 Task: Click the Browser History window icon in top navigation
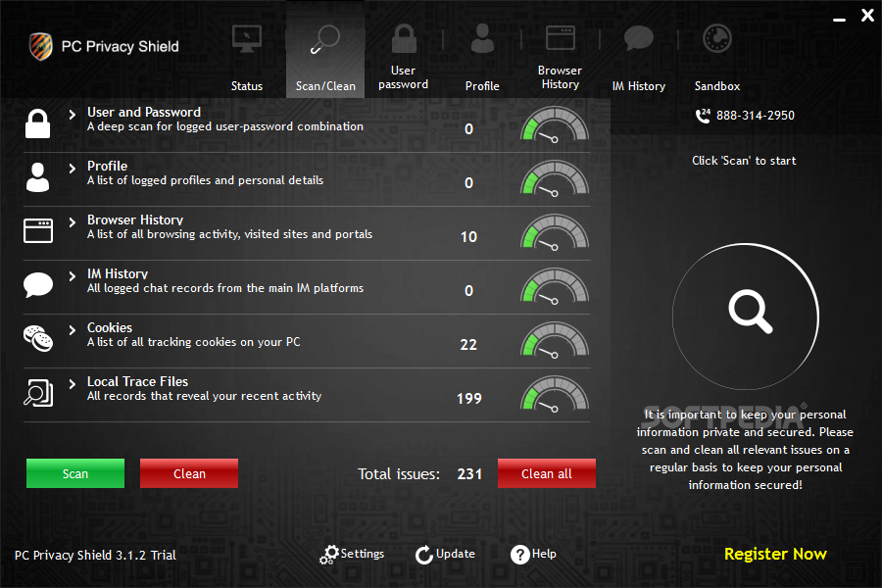(561, 37)
